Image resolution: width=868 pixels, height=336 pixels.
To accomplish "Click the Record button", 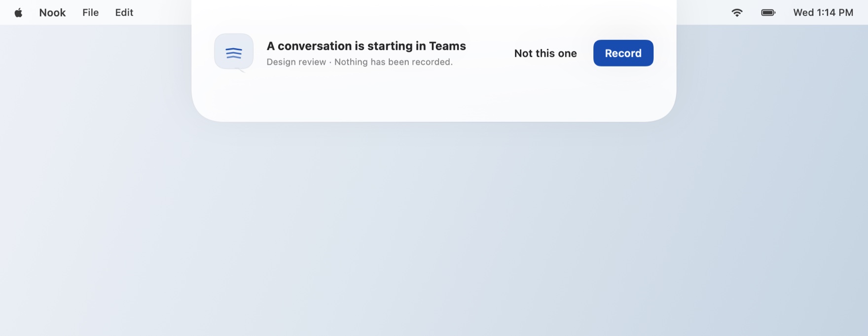I will tap(623, 53).
